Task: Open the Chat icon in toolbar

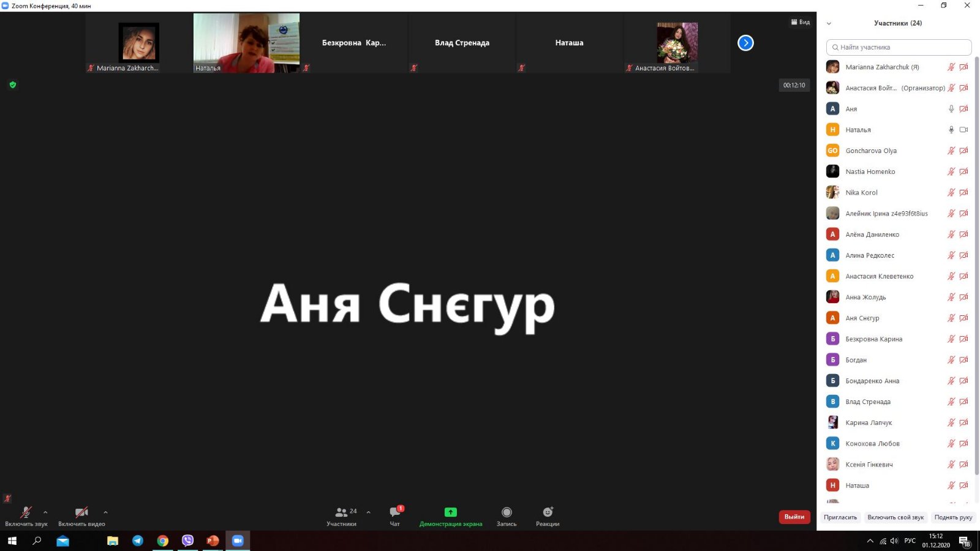Action: (x=395, y=513)
